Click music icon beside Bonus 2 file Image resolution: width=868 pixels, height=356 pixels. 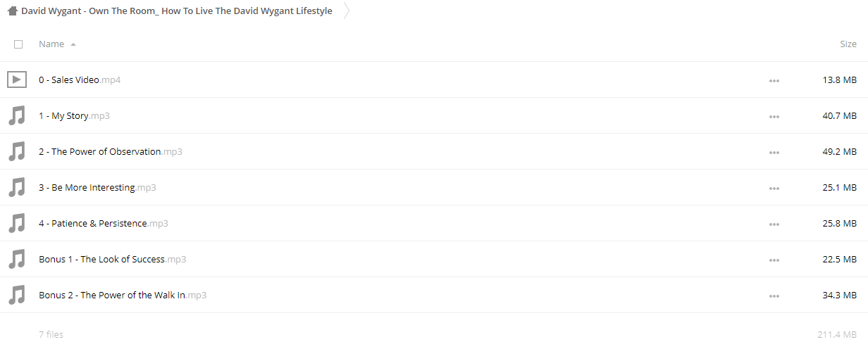click(x=17, y=295)
